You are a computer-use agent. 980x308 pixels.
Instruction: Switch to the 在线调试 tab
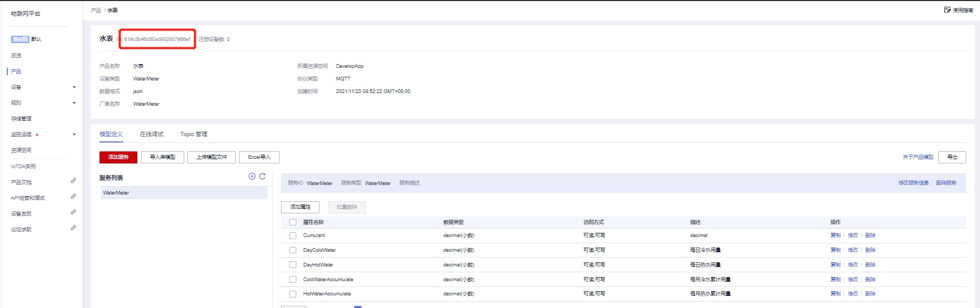pos(152,135)
